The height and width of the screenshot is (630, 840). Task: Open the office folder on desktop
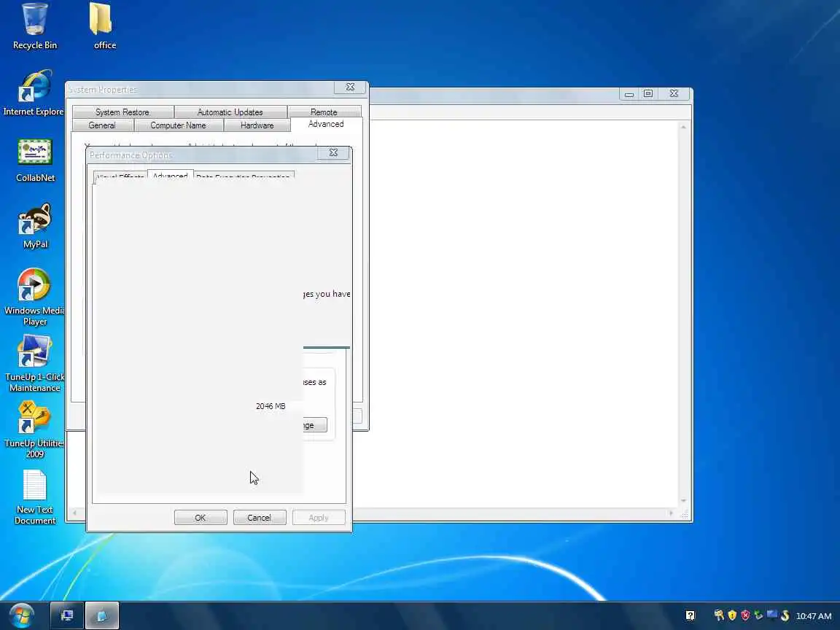pos(104,27)
